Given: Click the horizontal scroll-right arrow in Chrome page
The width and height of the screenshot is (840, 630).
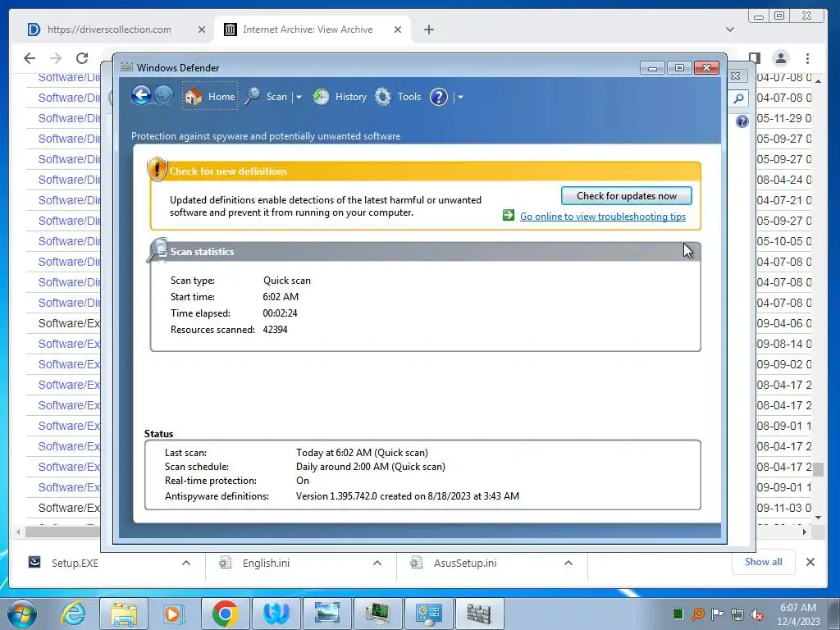Looking at the screenshot, I should click(804, 532).
